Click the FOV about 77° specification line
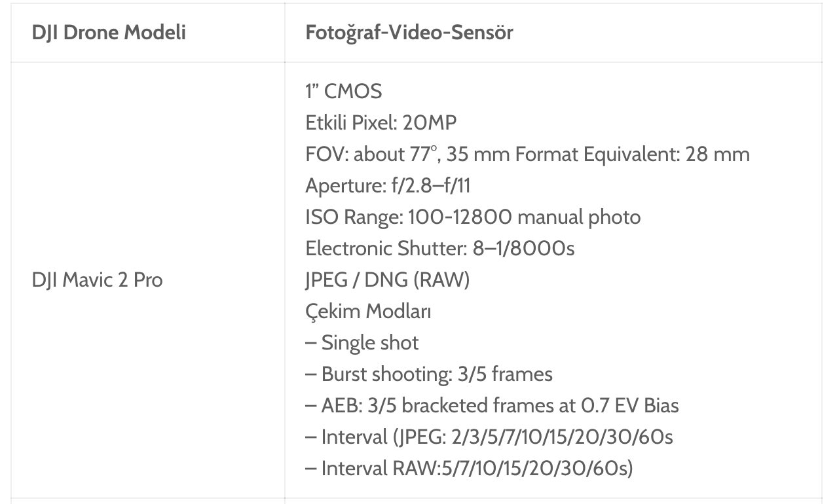This screenshot has height=504, width=837. (527, 154)
